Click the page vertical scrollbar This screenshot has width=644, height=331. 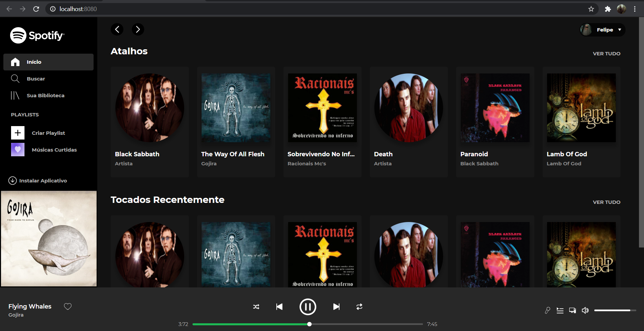click(x=641, y=132)
